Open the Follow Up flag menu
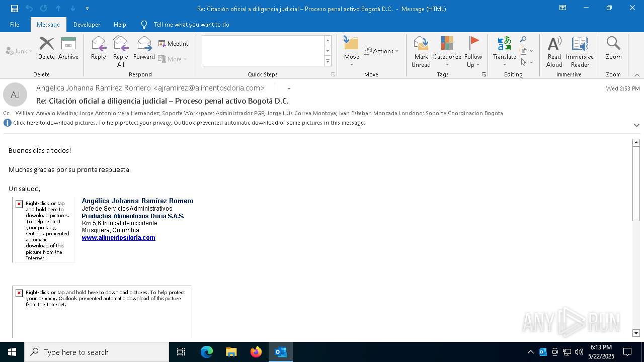Image resolution: width=644 pixels, height=362 pixels. (x=473, y=51)
